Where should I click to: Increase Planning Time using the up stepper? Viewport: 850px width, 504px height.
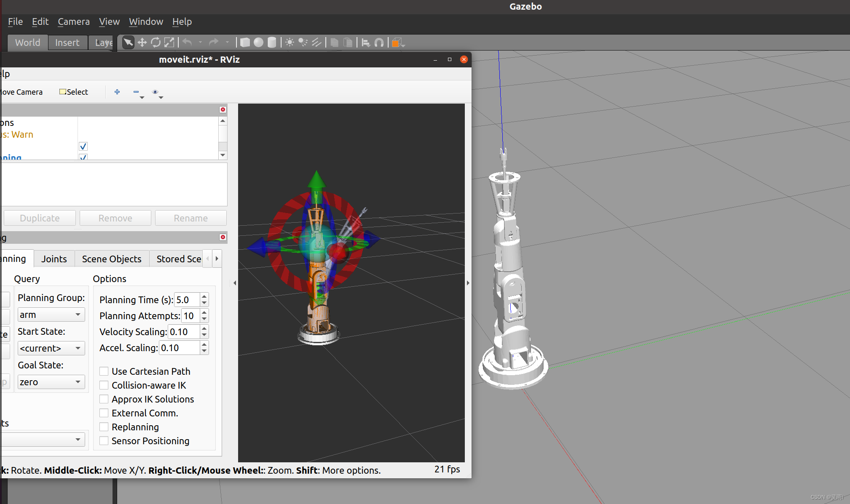(204, 296)
